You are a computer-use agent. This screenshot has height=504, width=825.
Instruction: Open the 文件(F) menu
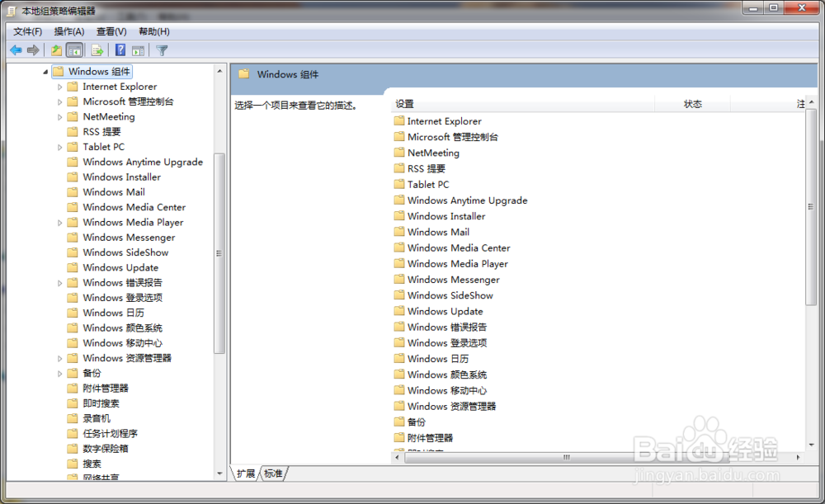click(27, 31)
